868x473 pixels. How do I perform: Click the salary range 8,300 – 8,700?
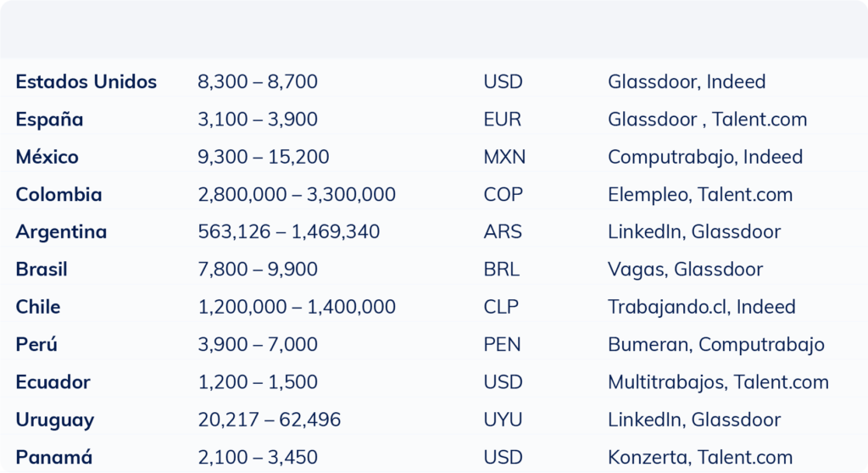[x=258, y=82]
